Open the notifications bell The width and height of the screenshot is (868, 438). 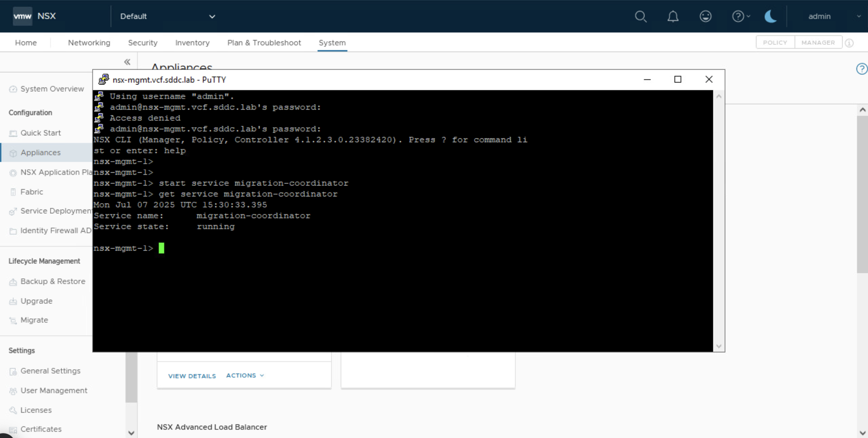673,16
